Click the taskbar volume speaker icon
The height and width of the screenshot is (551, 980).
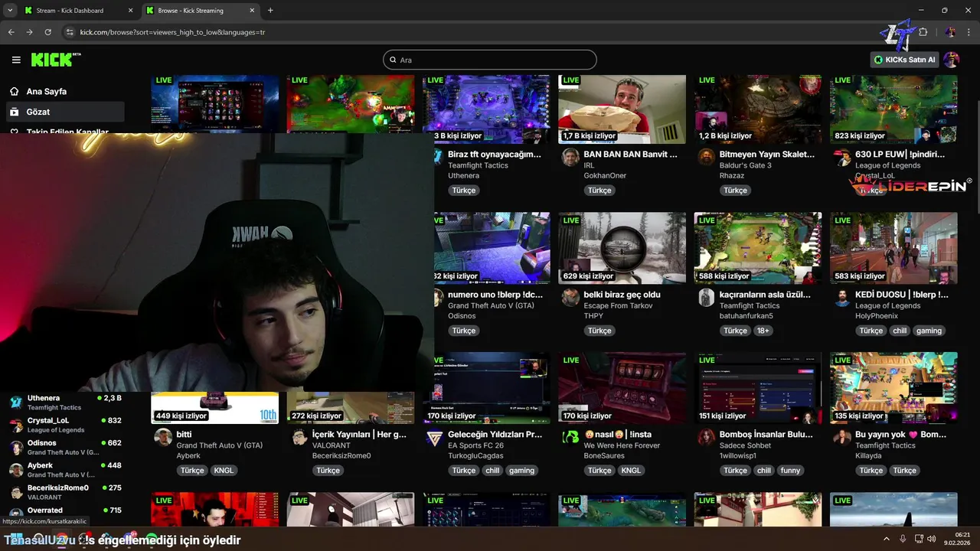(932, 539)
